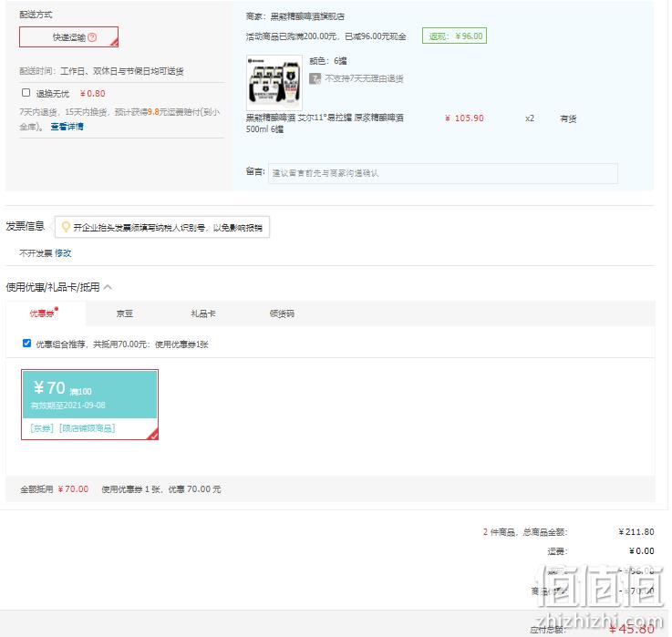Click the merchant name 黑熊精酿啤酒旗舰店
Image resolution: width=672 pixels, height=637 pixels.
tap(307, 16)
